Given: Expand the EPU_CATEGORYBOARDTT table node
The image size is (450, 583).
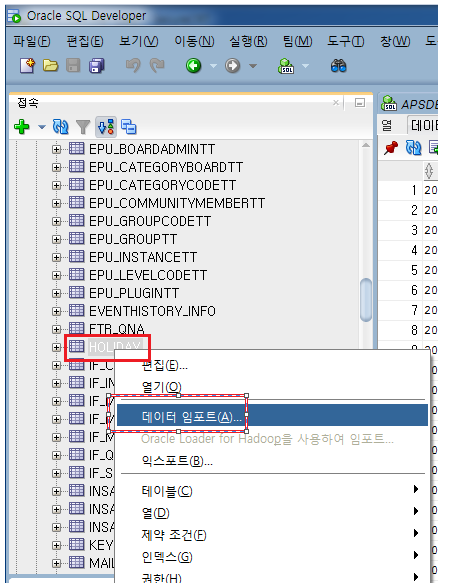Looking at the screenshot, I should [56, 167].
